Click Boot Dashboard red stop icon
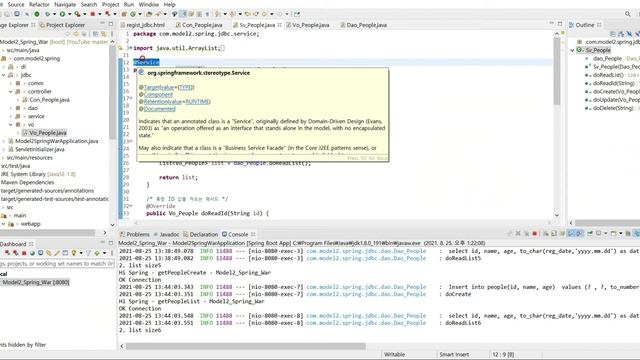The image size is (640, 360). coord(24,253)
